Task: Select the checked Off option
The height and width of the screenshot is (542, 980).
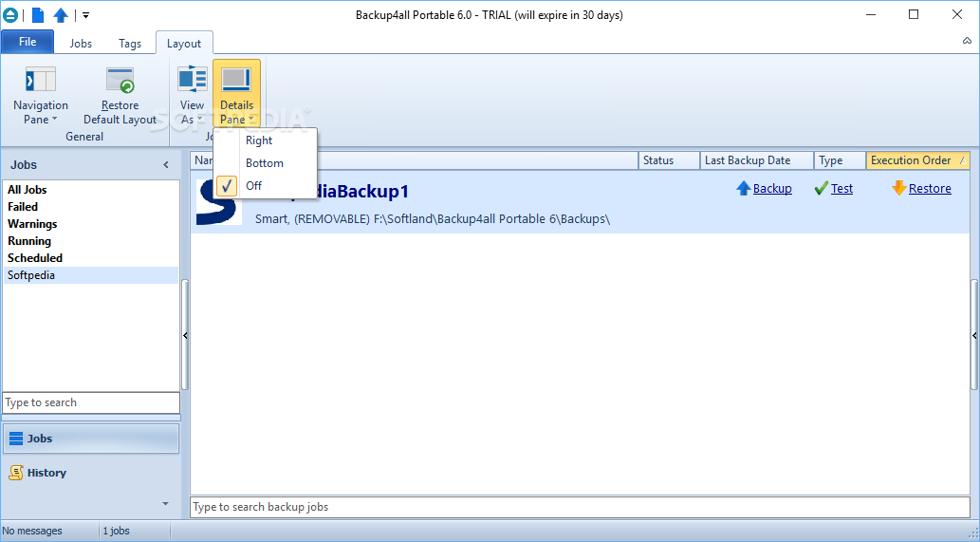Action: [x=266, y=186]
